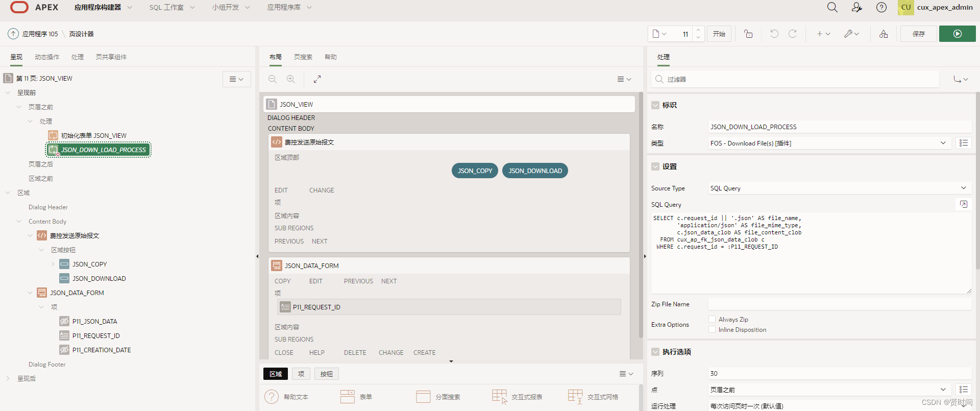
Task: Open the list icon beside 点 field
Action: point(964,390)
